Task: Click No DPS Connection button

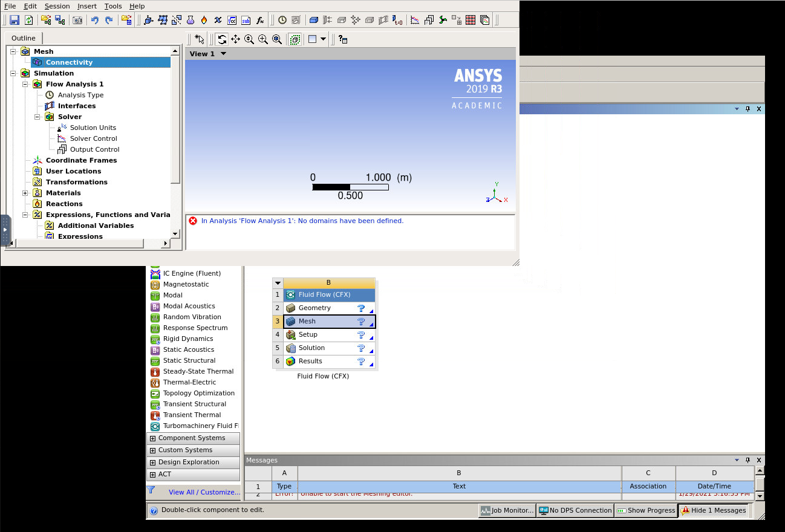Action: (575, 510)
